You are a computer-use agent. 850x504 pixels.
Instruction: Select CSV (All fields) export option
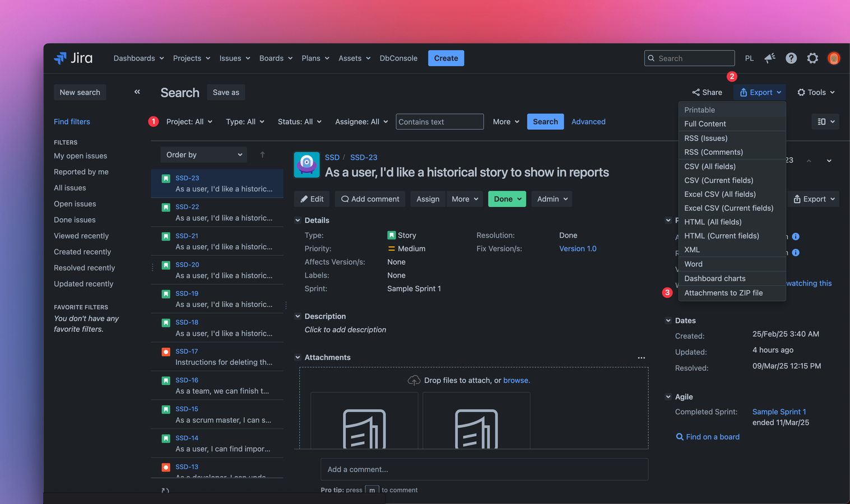(732, 166)
